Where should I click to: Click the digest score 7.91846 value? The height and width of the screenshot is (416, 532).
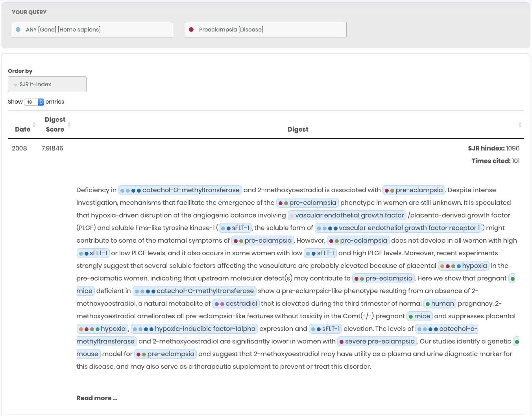[x=52, y=148]
